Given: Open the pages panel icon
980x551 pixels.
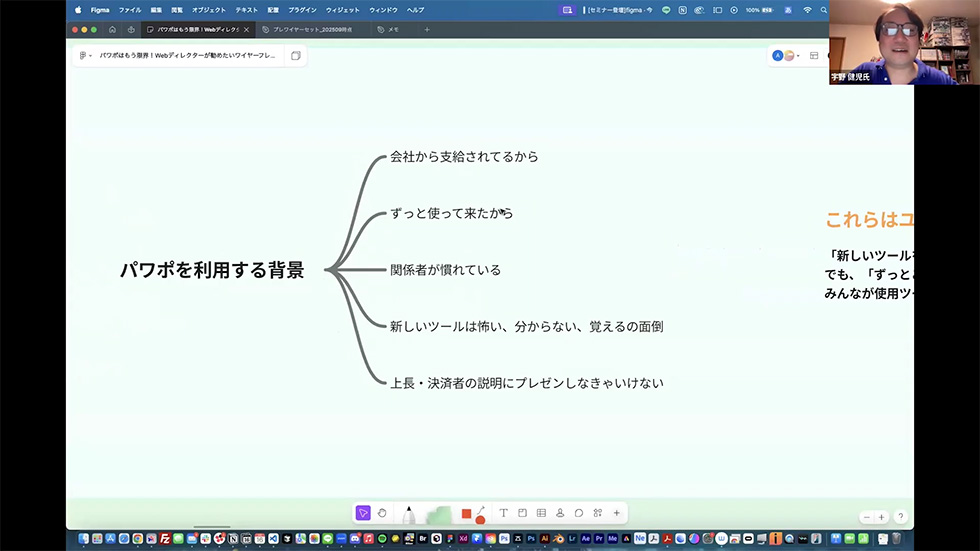Looking at the screenshot, I should click(296, 56).
